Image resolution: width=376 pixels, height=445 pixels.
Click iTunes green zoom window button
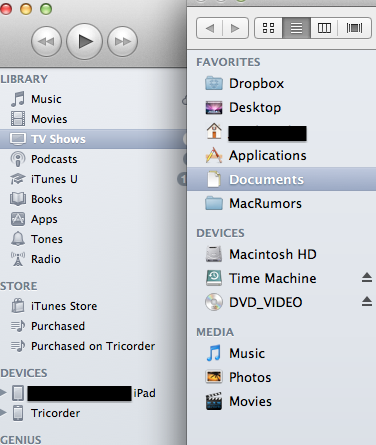tap(46, 9)
